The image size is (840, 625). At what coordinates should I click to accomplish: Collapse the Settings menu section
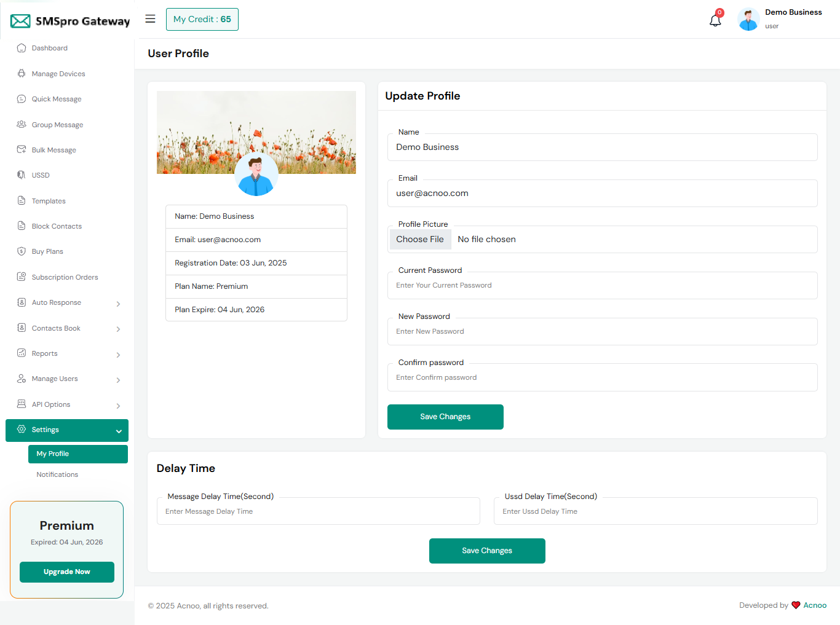click(x=118, y=431)
